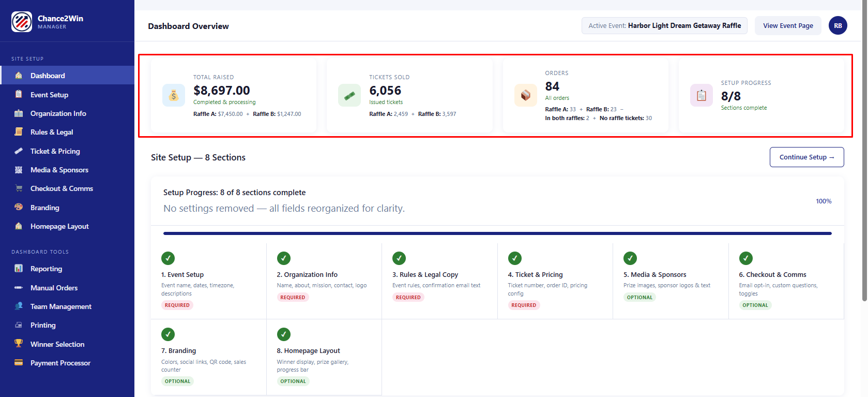
Task: Click the page vertical scrollbar
Action: (x=864, y=150)
